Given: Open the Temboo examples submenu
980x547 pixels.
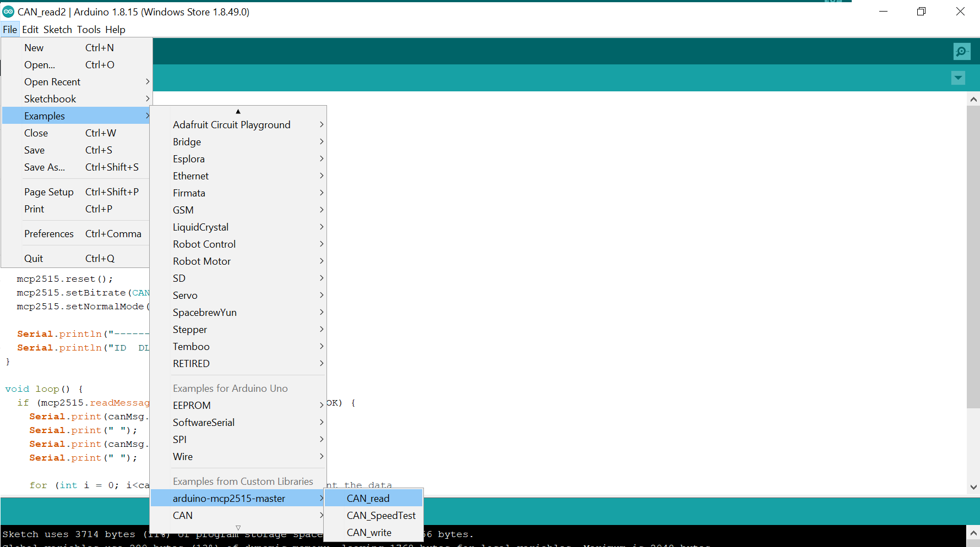Looking at the screenshot, I should pos(238,347).
